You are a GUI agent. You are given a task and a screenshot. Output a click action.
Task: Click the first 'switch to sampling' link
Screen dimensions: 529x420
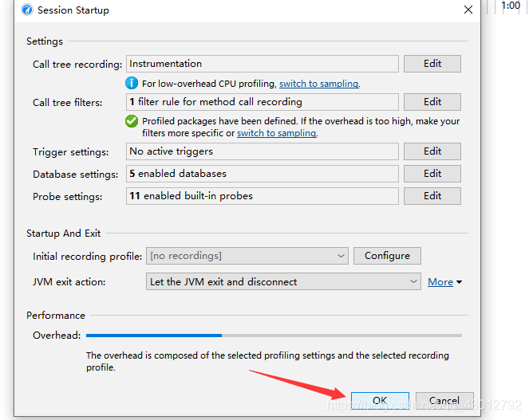[318, 84]
